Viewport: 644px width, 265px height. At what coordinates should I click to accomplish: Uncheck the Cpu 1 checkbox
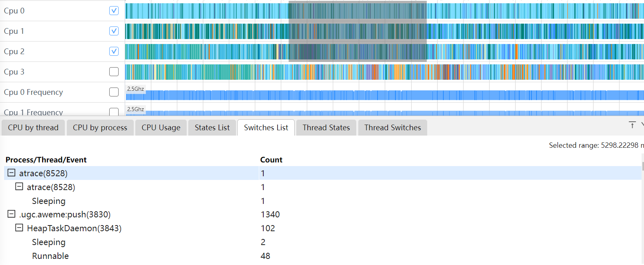(114, 31)
